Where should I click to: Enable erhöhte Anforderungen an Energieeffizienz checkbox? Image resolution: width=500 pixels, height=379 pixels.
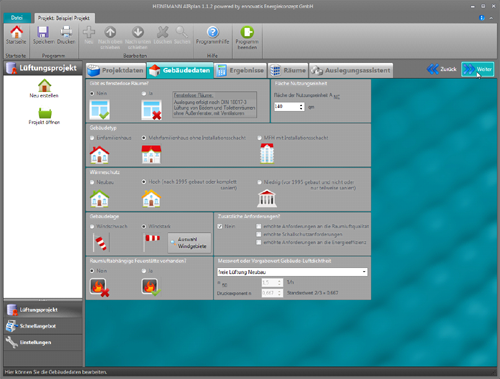[259, 242]
